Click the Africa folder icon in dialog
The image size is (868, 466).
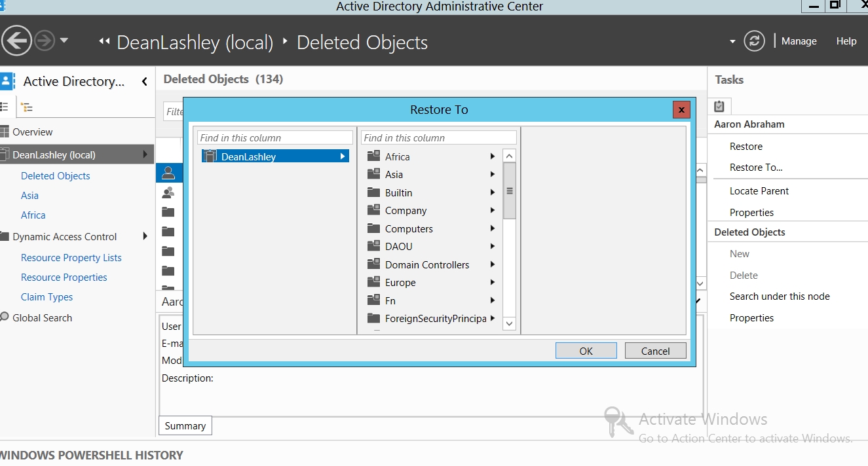pyautogui.click(x=374, y=156)
